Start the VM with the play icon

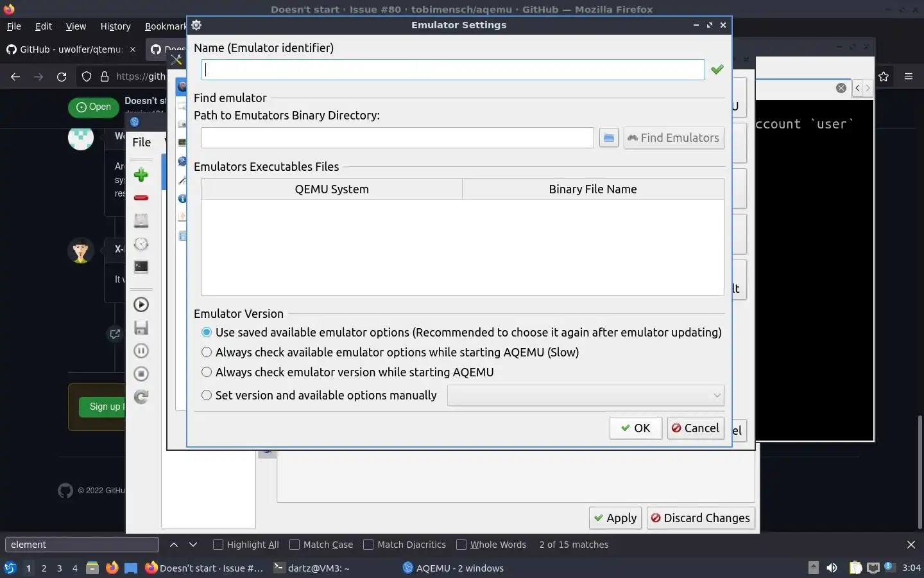(141, 304)
